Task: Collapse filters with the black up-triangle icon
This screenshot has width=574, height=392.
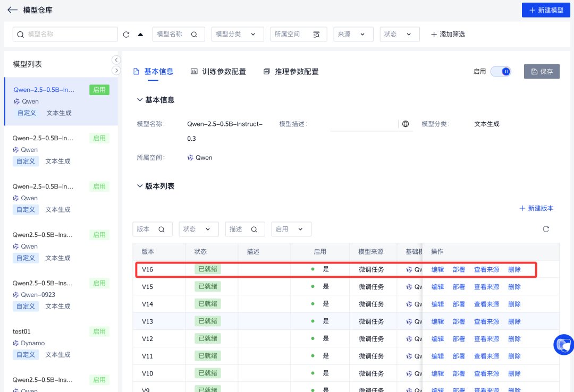Action: point(140,35)
